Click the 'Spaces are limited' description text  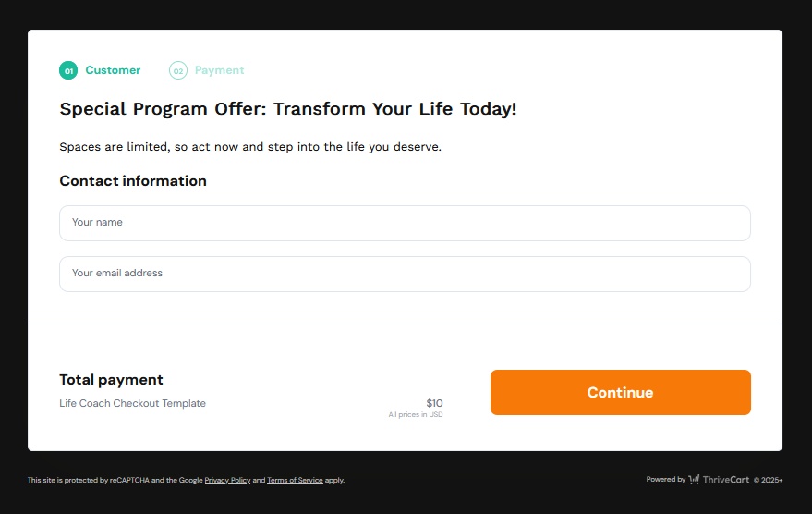[250, 147]
